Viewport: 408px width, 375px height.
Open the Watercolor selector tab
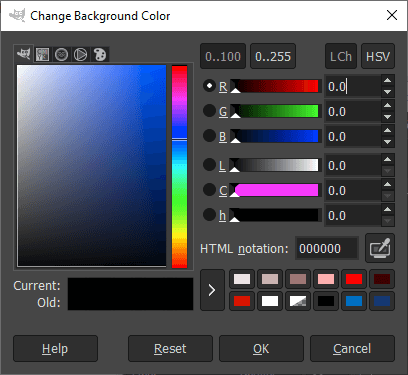point(62,54)
